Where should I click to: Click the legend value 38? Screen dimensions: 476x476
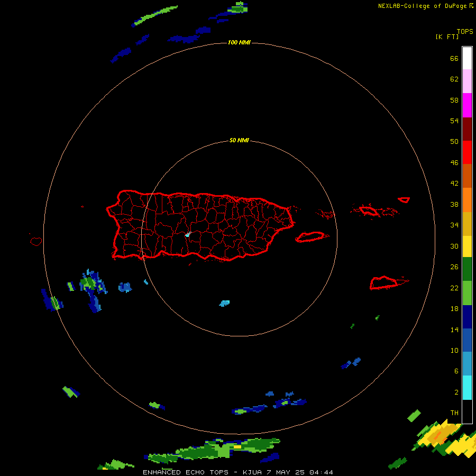pyautogui.click(x=454, y=204)
